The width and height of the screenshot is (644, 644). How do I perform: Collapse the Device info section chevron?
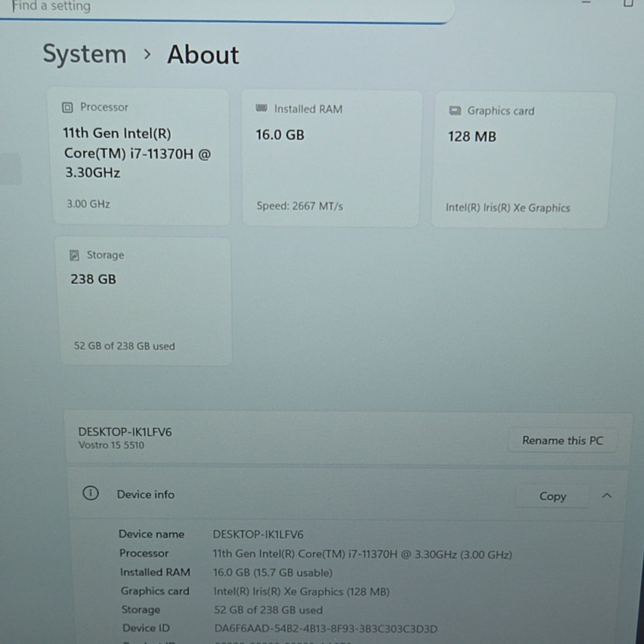coord(607,495)
